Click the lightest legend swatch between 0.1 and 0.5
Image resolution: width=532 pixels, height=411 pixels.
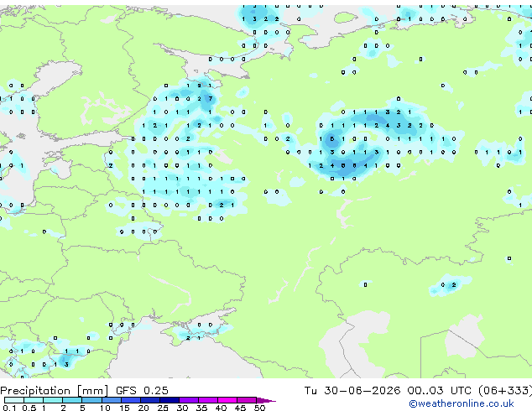(x=14, y=400)
